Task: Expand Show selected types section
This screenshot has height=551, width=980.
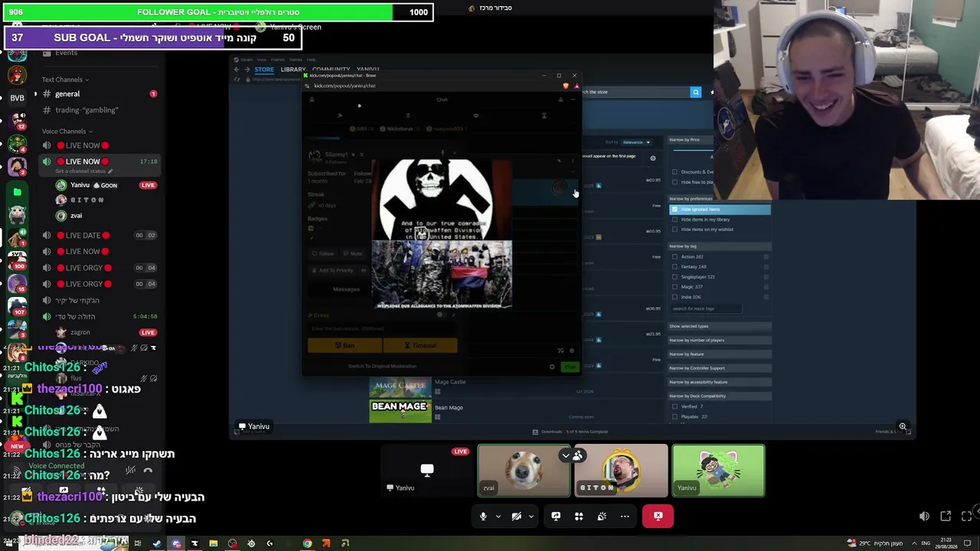Action: pyautogui.click(x=720, y=327)
